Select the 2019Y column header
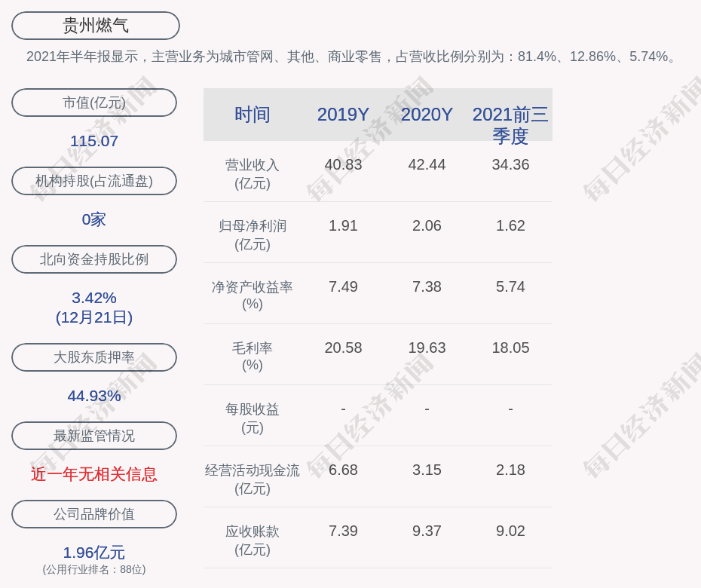701x588 pixels. coord(343,115)
